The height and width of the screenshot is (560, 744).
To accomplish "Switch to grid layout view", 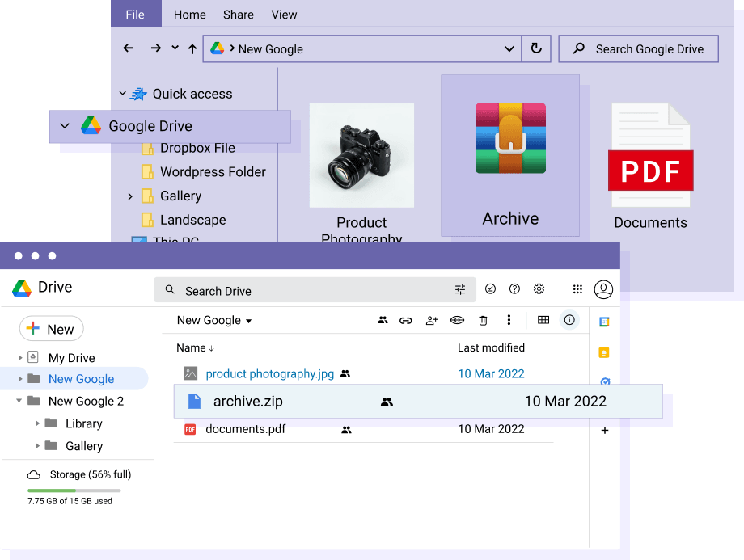I will click(543, 321).
